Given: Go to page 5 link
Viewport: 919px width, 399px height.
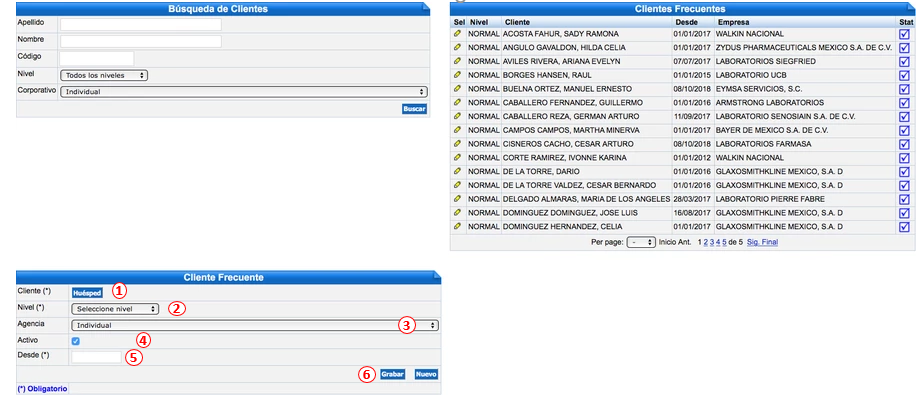Looking at the screenshot, I should click(x=724, y=242).
